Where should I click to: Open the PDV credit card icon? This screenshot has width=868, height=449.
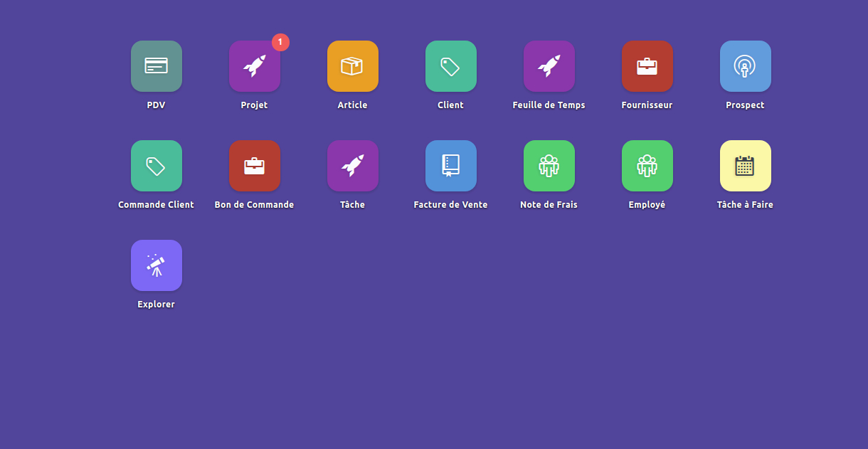[x=157, y=66]
